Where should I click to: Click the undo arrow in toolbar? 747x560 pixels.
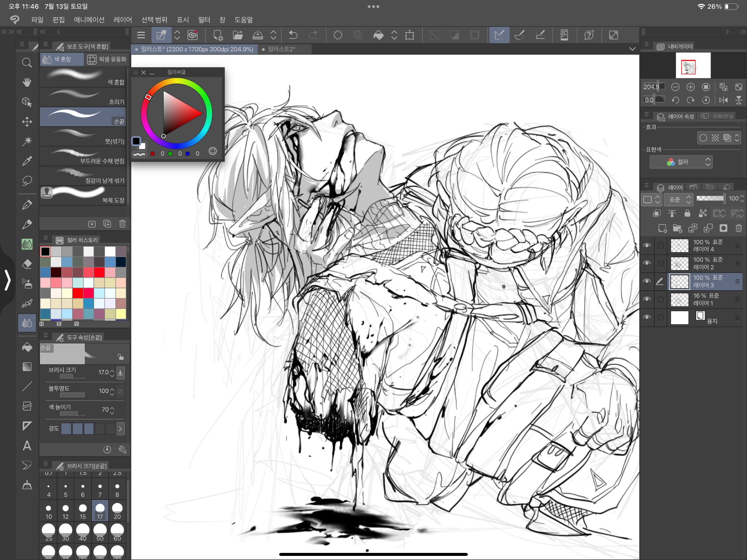point(293,35)
